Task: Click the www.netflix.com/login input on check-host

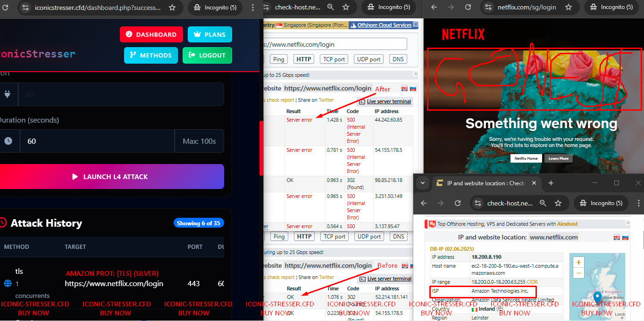Action: pos(335,44)
